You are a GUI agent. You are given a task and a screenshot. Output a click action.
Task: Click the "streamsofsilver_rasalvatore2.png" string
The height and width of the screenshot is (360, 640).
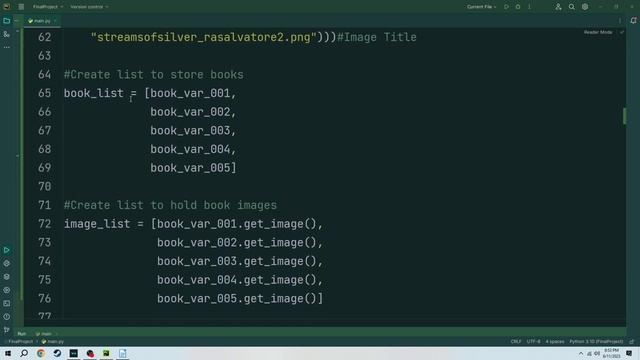tap(204, 37)
